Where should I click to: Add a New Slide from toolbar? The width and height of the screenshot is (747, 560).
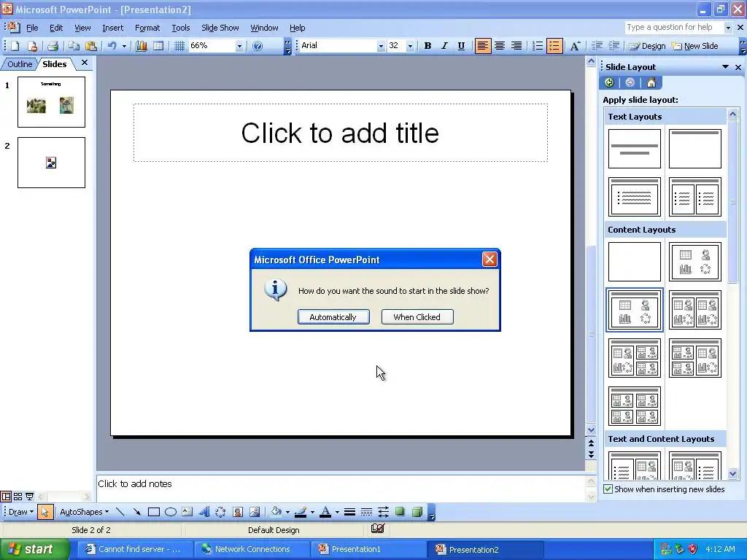[694, 46]
